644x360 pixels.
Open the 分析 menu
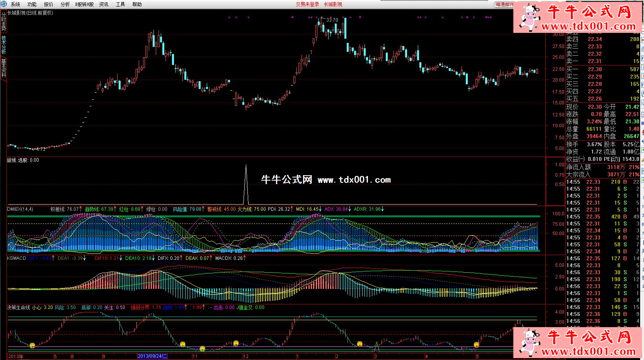65,4
